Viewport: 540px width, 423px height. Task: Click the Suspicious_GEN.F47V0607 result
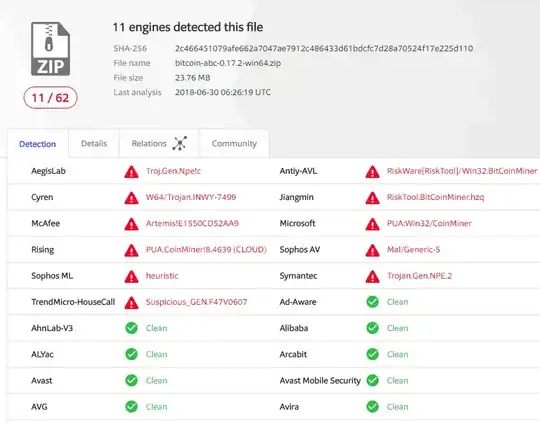pyautogui.click(x=196, y=302)
